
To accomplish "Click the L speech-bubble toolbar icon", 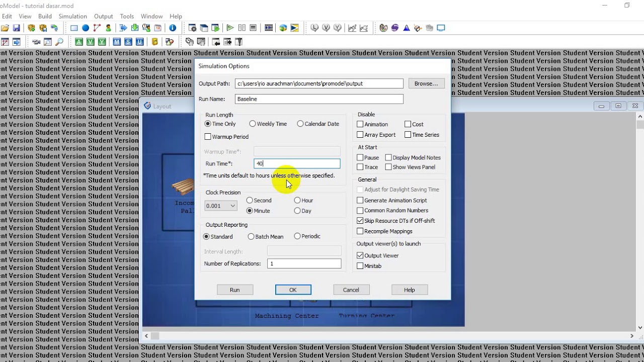I will 314,28.
